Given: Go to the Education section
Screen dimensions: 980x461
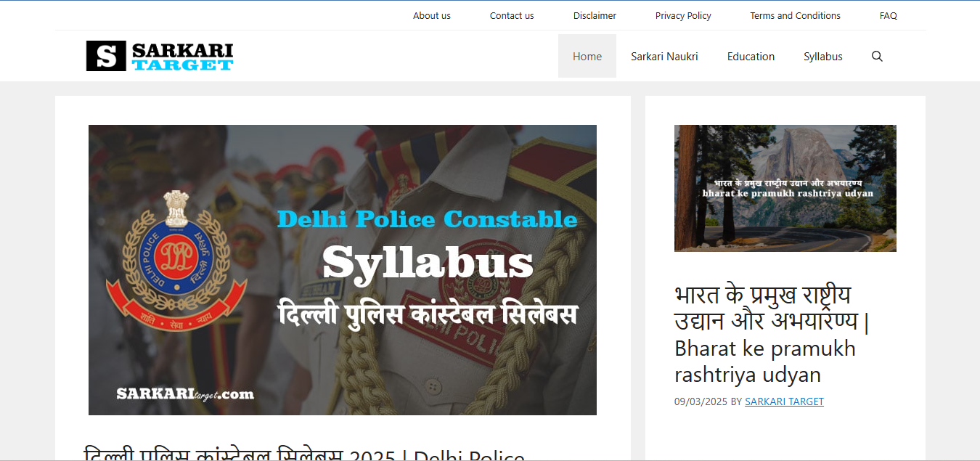Looking at the screenshot, I should [751, 56].
